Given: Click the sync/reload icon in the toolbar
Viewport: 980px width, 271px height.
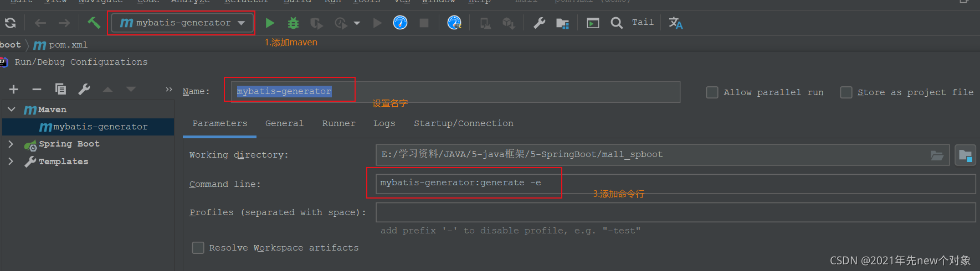Looking at the screenshot, I should (x=10, y=23).
